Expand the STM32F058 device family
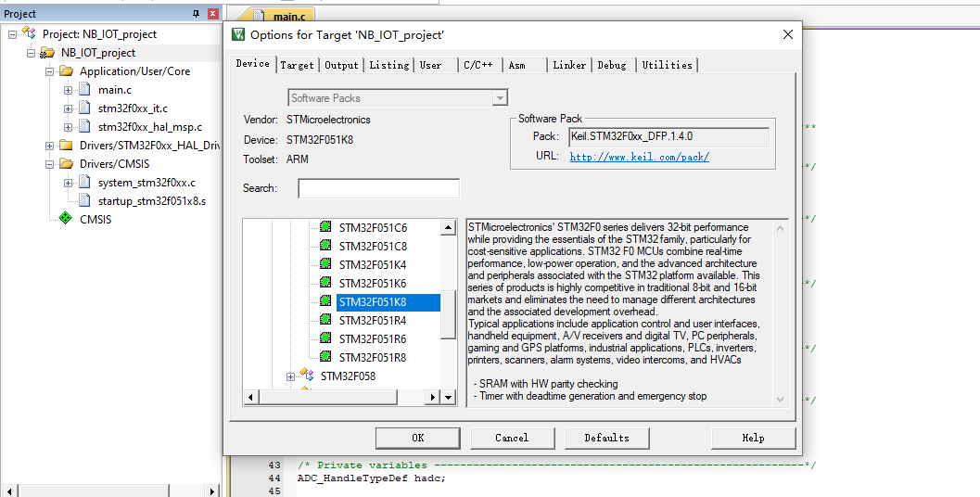Screen dimensions: 980x497 point(290,376)
